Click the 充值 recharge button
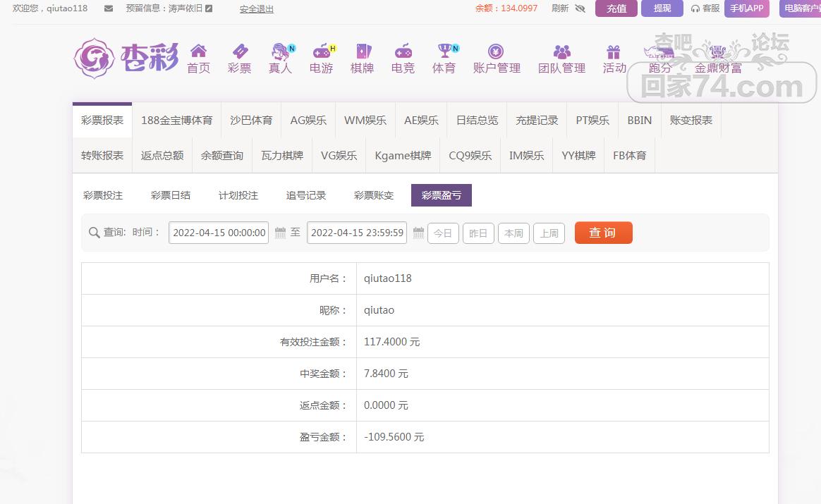The height and width of the screenshot is (504, 821). coord(616,8)
